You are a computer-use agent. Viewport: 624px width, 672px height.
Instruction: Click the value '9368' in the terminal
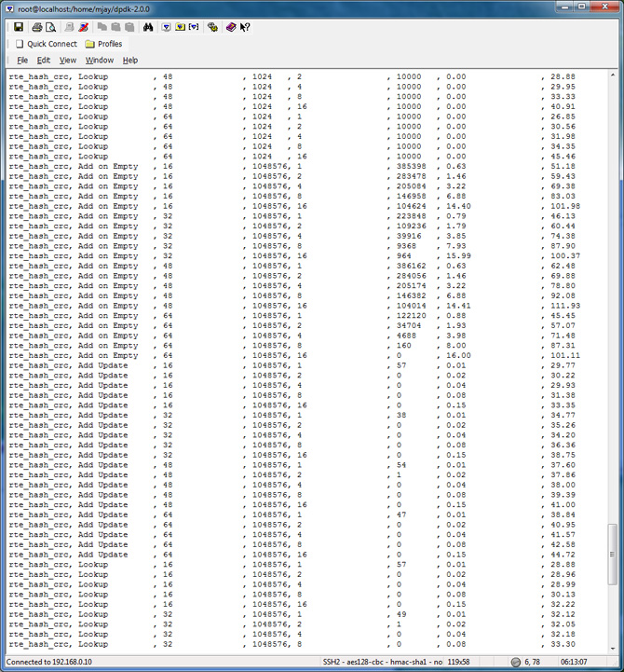[406, 246]
